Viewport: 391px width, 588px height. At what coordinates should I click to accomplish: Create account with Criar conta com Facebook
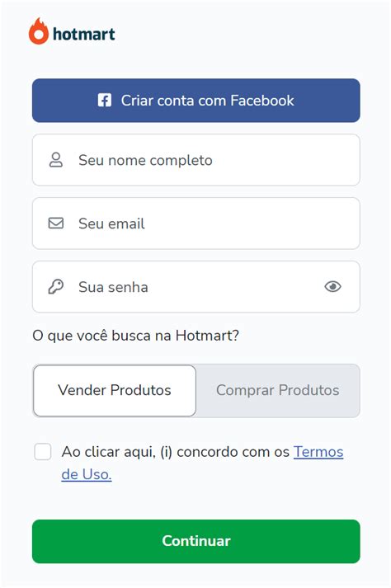pos(195,101)
